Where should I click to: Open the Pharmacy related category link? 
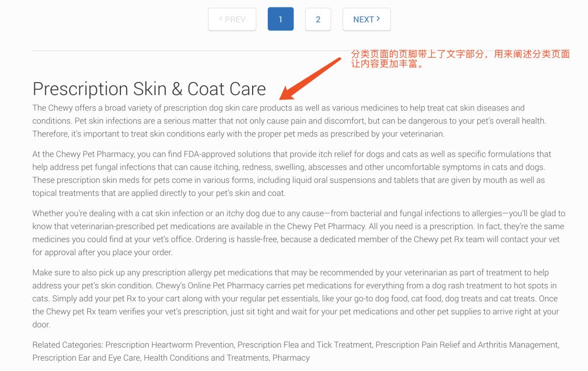pyautogui.click(x=291, y=358)
